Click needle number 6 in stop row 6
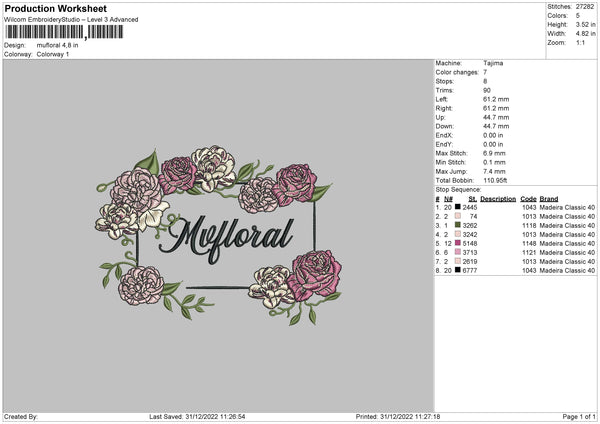600x424 pixels. [446, 253]
